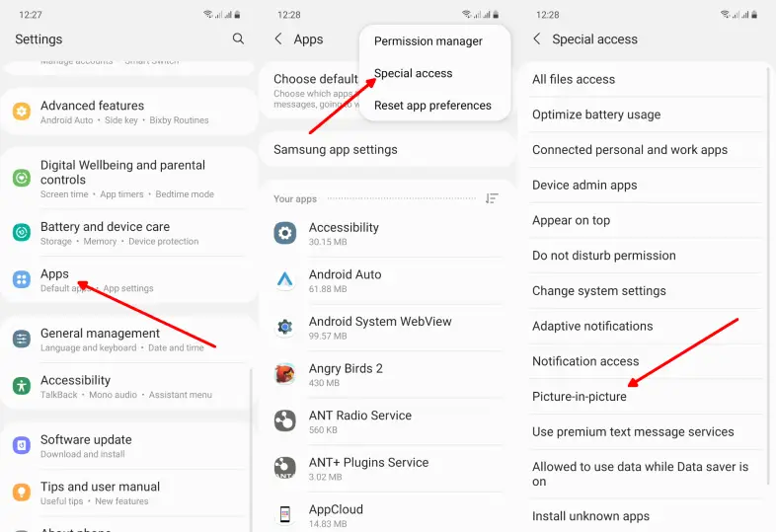Tap ANT+ Plugins Service icon
The image size is (776, 532).
[x=285, y=468]
